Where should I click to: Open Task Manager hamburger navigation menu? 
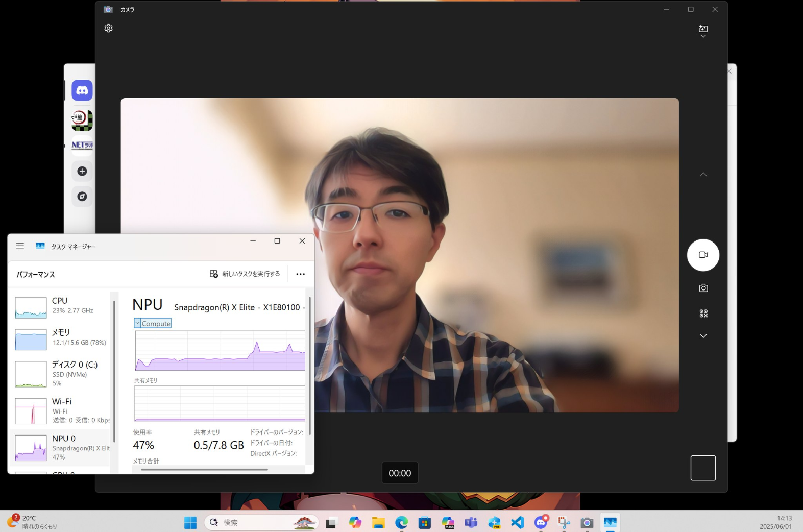click(x=20, y=246)
